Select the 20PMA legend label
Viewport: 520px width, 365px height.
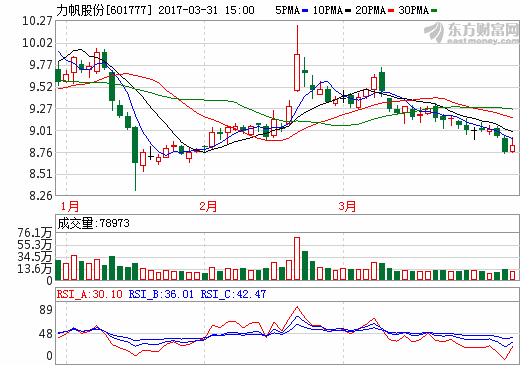pyautogui.click(x=370, y=10)
